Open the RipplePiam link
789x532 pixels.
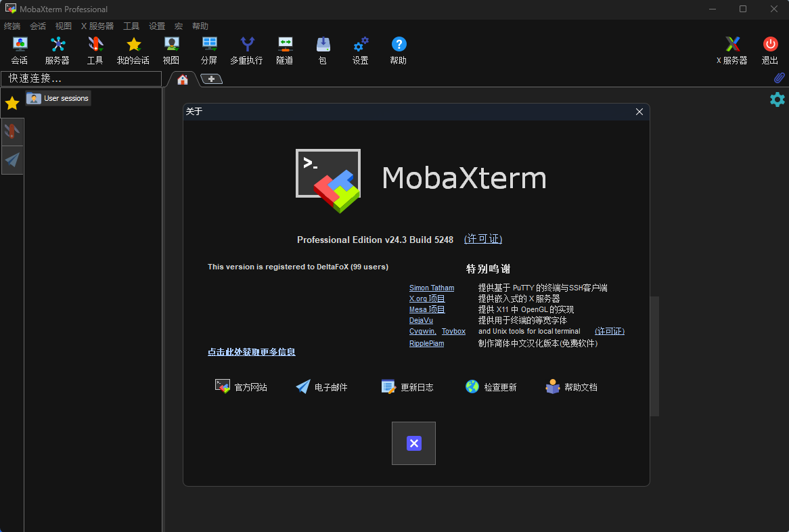[x=427, y=343]
